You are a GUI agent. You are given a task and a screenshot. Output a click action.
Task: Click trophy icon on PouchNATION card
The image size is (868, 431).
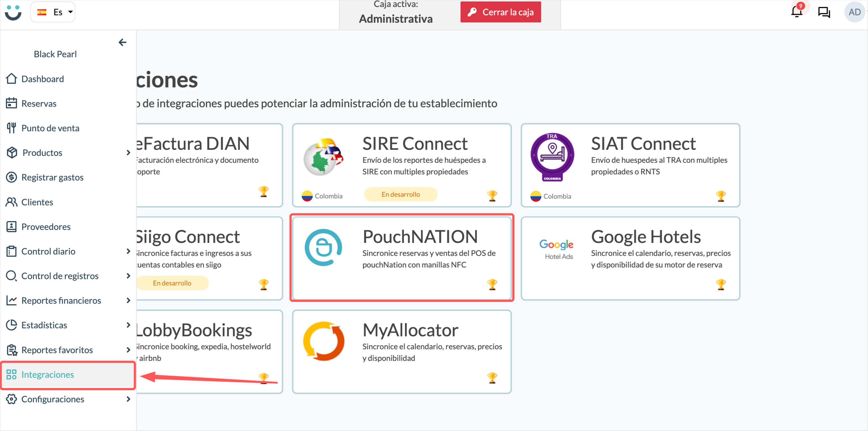pos(492,284)
